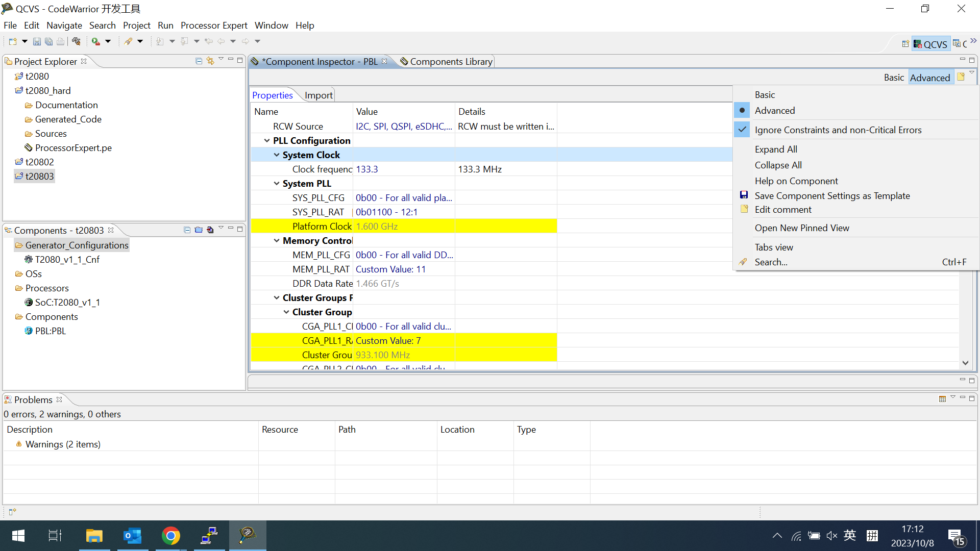
Task: Click Link with Editor icon in Project Explorer
Action: click(210, 61)
